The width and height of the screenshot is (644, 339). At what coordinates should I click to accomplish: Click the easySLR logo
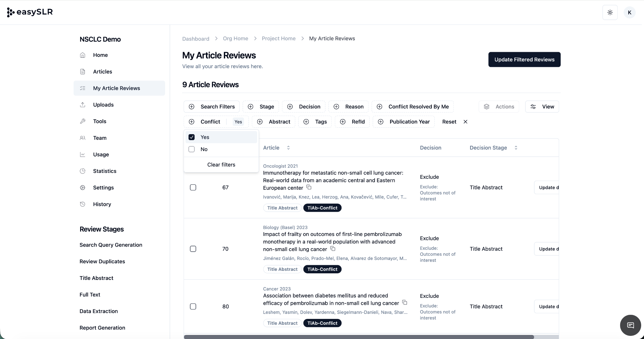tap(30, 12)
